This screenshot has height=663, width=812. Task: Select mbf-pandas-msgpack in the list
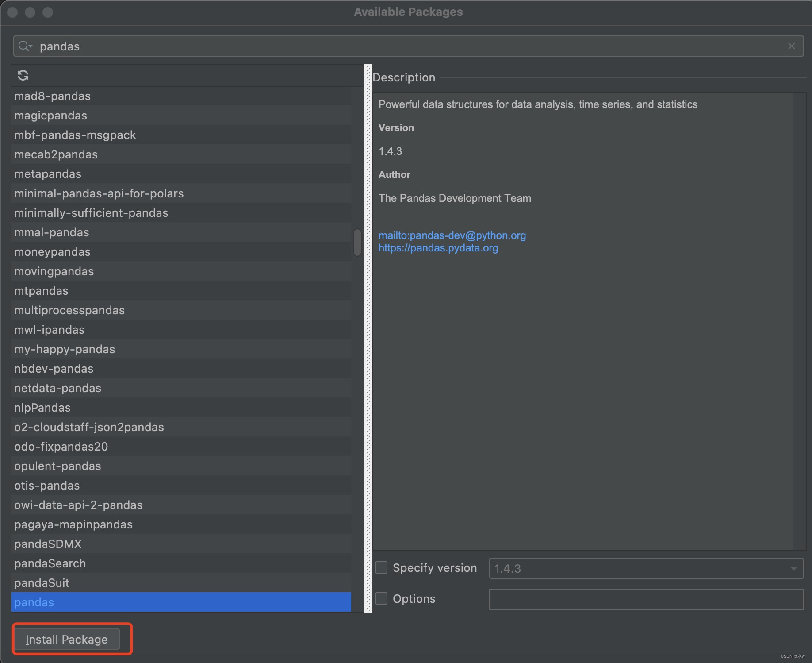click(181, 135)
